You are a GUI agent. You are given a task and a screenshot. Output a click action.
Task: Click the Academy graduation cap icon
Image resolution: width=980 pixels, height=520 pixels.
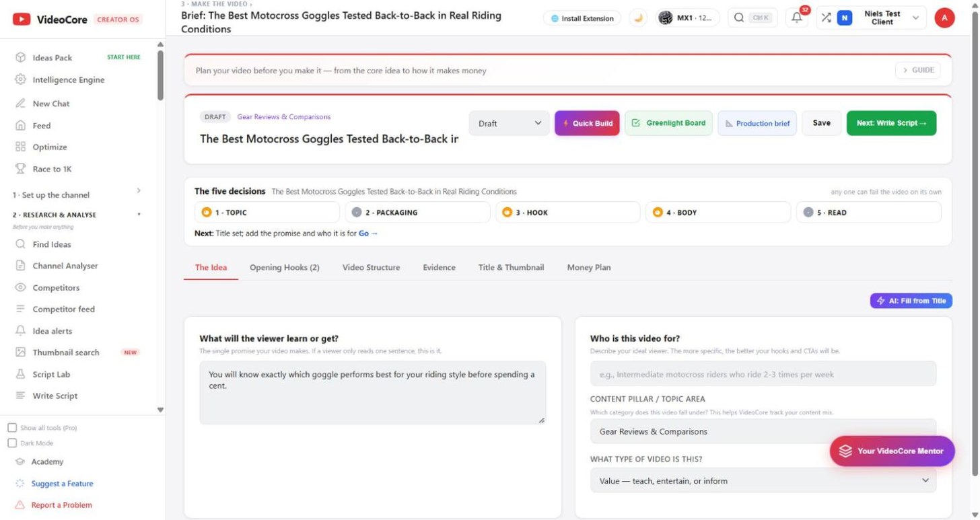pos(20,461)
